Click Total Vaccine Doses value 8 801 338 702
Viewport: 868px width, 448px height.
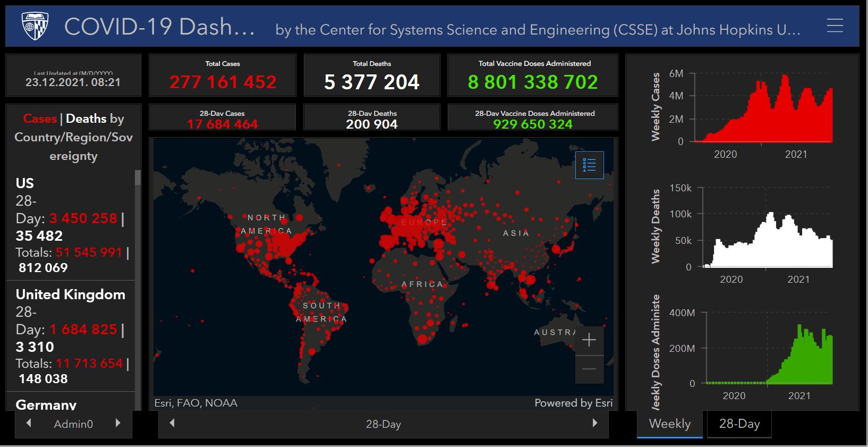pyautogui.click(x=533, y=82)
